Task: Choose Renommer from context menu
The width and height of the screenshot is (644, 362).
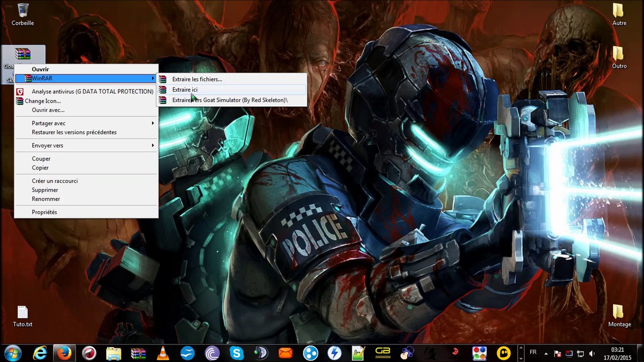Action: click(x=86, y=199)
